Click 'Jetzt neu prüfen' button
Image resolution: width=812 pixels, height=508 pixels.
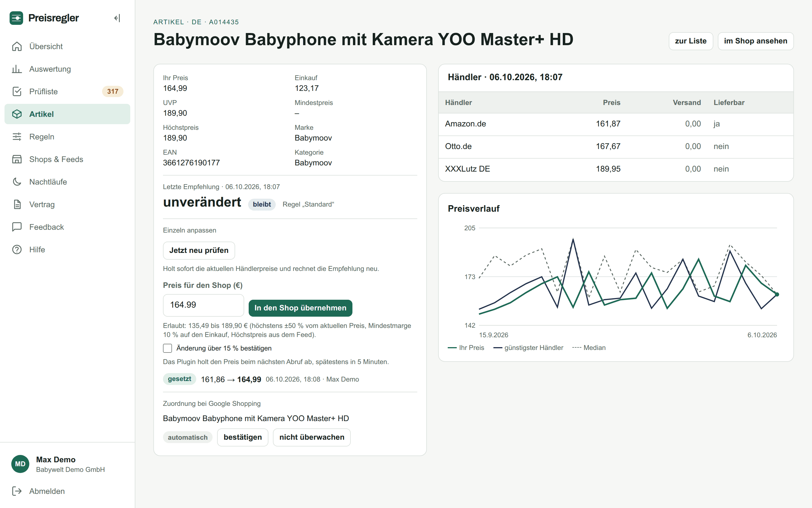tap(199, 250)
